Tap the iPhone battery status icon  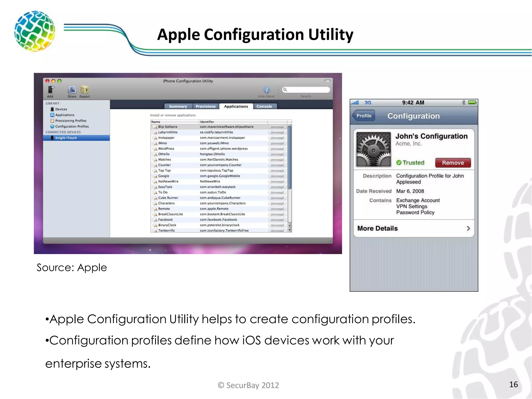click(x=473, y=103)
